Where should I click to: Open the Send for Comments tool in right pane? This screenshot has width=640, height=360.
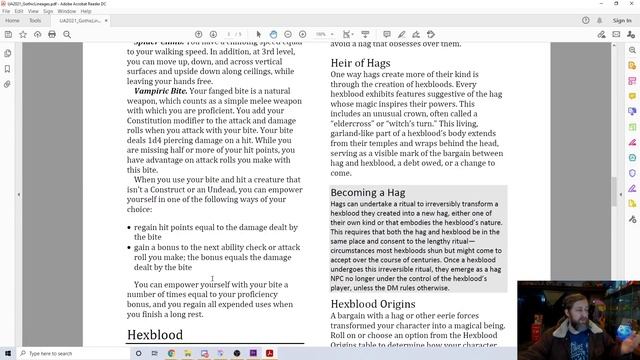[632, 111]
